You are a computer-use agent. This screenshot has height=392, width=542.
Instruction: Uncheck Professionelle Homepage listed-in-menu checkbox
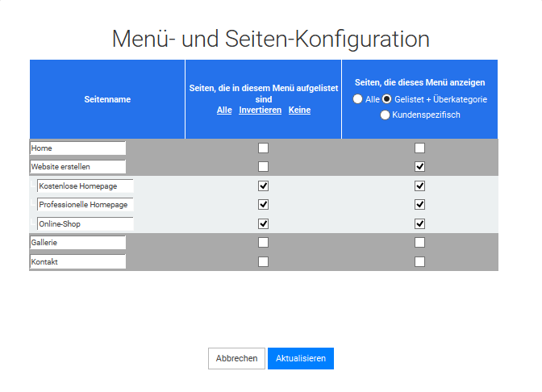point(263,205)
